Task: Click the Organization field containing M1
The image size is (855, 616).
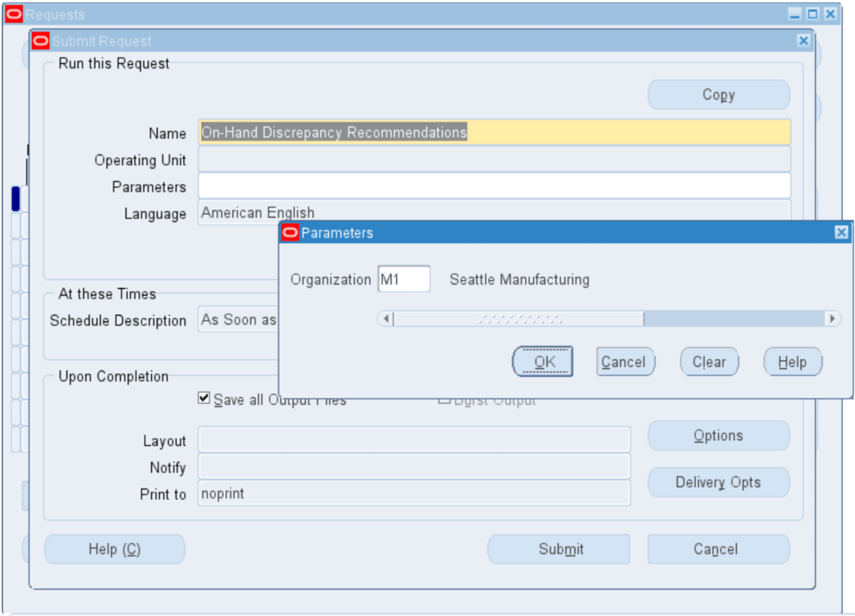Action: coord(404,279)
